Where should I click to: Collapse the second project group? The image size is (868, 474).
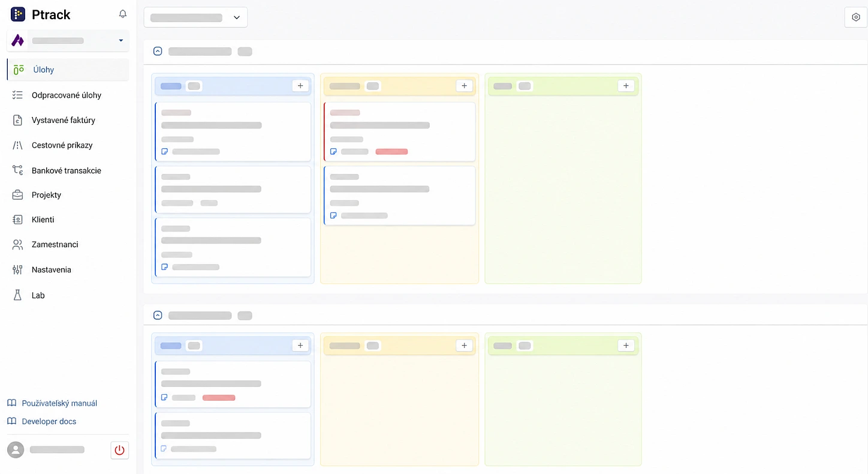tap(158, 315)
